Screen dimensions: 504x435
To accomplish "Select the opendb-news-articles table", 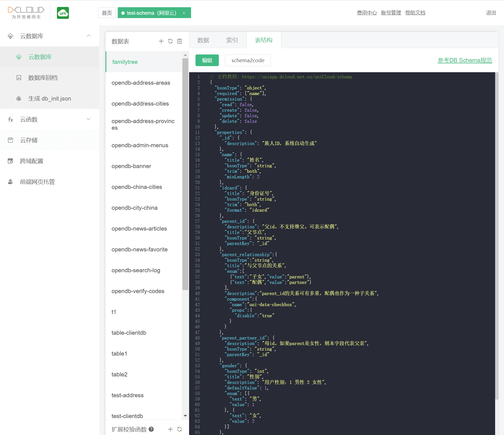I will pyautogui.click(x=144, y=229).
